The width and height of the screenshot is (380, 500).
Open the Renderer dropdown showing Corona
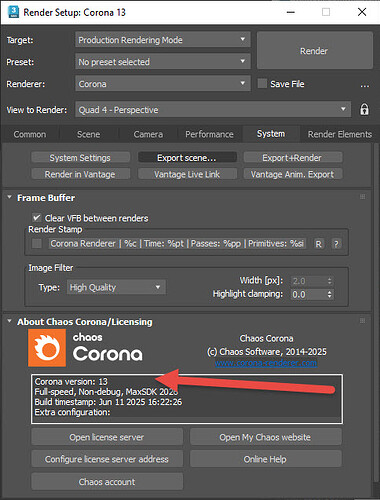click(163, 84)
